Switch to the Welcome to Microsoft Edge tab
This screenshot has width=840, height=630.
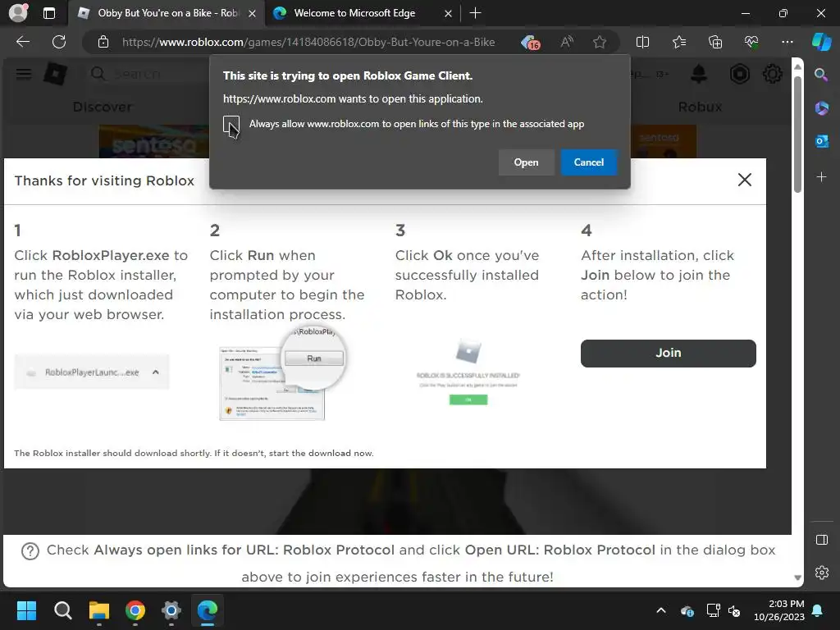tap(354, 13)
